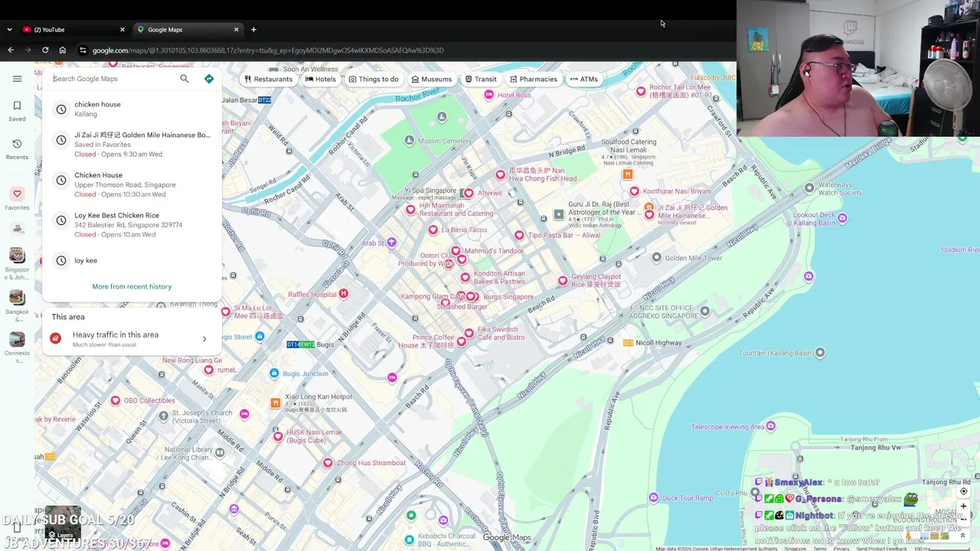Open tab search dropdown arrow in browser
The width and height of the screenshot is (980, 551).
click(9, 30)
